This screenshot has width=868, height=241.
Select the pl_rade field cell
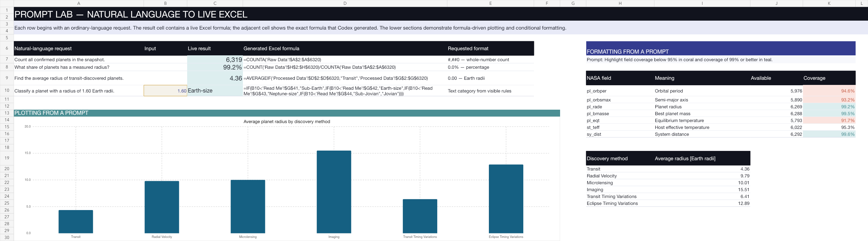coord(620,107)
